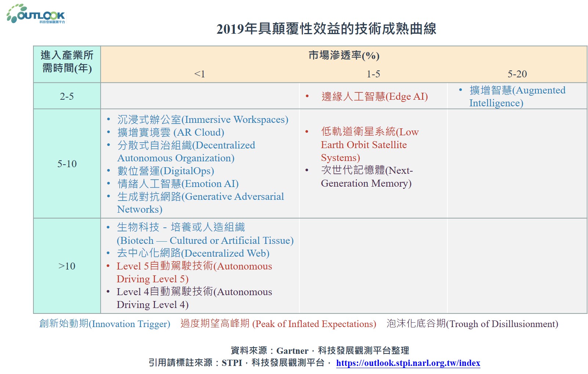
Task: Click the OUTLOOK logo in the top-left
Action: (36, 14)
